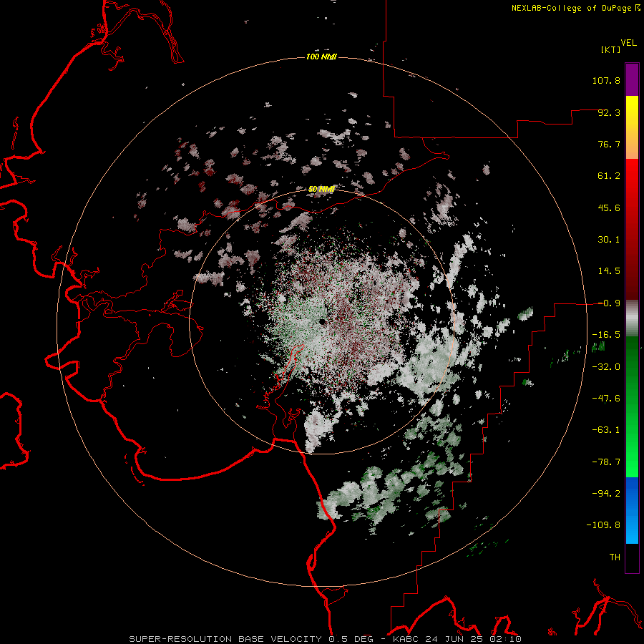
Task: Select the -16.5 scale value
Action: tap(606, 335)
